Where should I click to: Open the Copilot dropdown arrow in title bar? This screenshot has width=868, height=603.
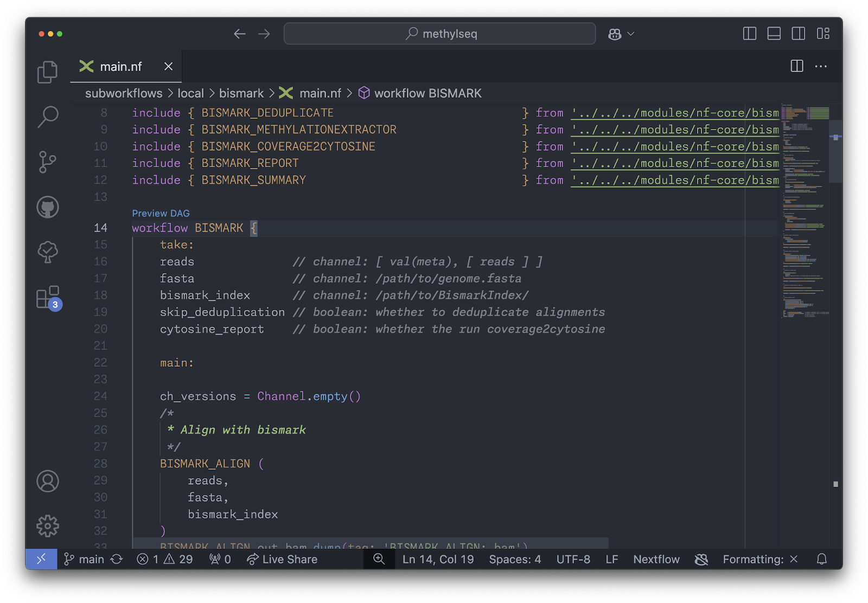pos(631,34)
